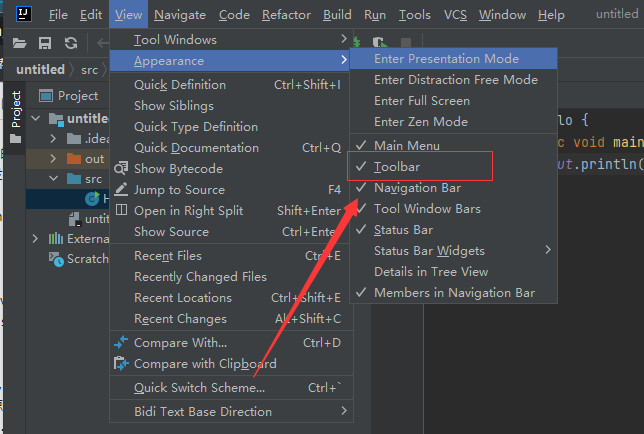Click the Back navigation arrow icon
Screen dimensions: 644x434
(102, 43)
